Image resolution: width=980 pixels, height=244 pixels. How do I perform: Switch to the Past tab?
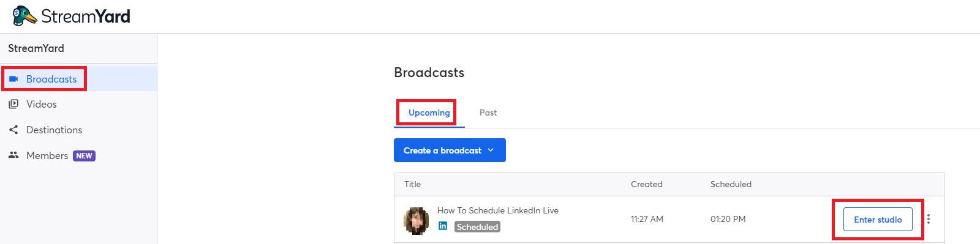coord(488,113)
